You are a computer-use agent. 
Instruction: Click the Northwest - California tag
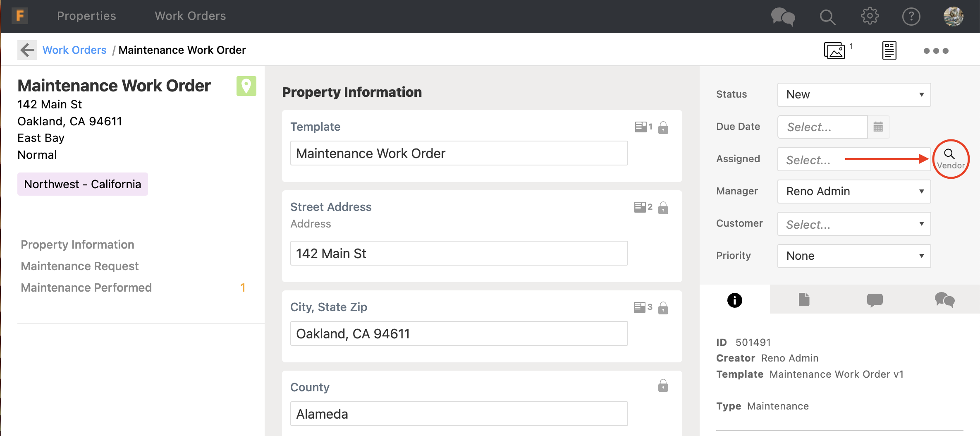[83, 184]
